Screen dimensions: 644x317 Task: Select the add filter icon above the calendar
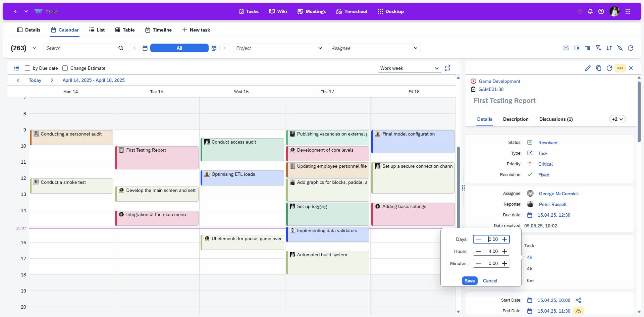(x=599, y=48)
